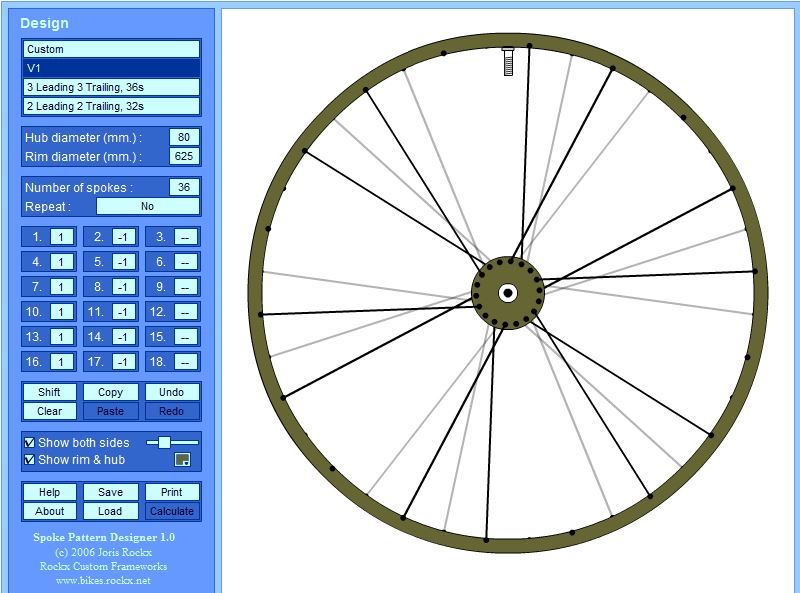Click the rim and hub color icon
This screenshot has width=800, height=593.
coord(182,460)
